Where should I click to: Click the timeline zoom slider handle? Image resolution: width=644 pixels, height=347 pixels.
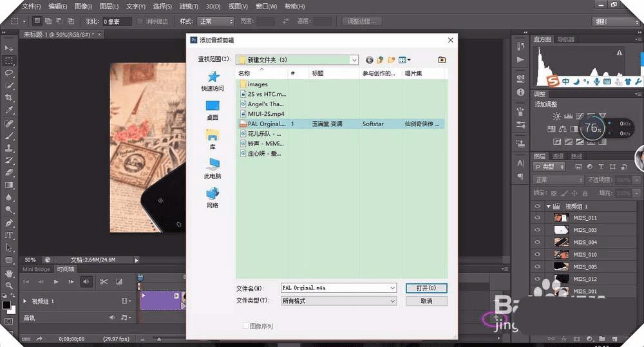click(x=159, y=339)
